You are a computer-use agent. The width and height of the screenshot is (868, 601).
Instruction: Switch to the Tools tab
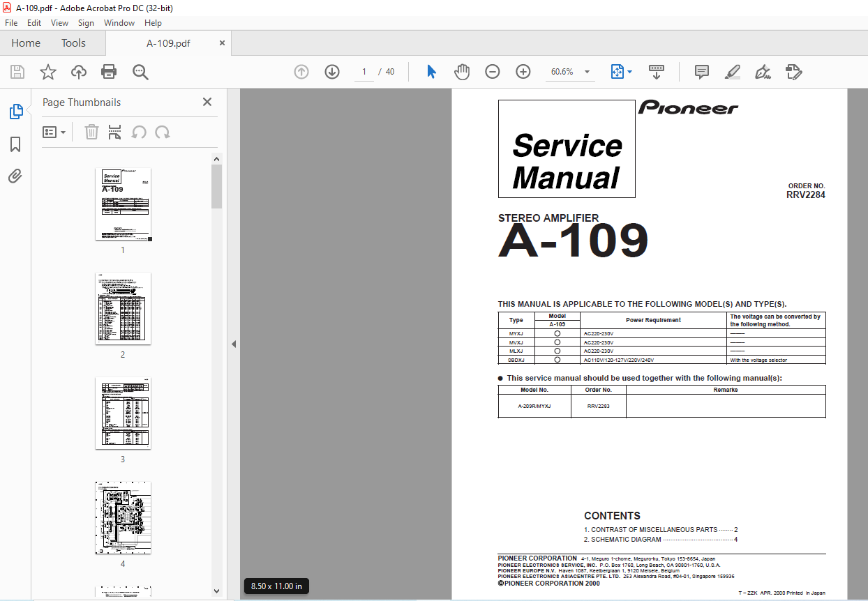pos(73,43)
